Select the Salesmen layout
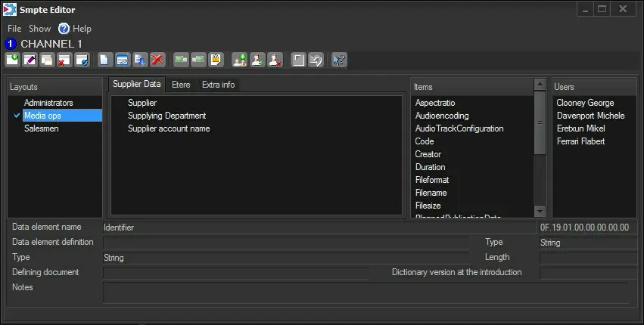 click(41, 128)
